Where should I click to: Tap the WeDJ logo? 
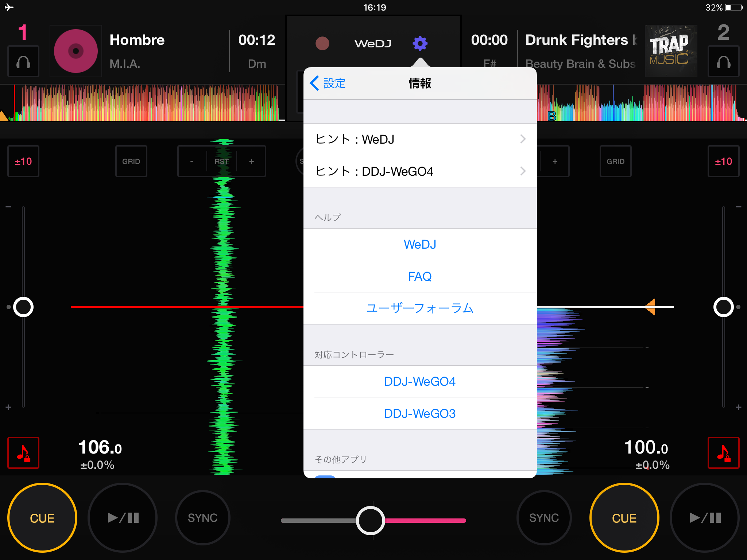tap(373, 44)
